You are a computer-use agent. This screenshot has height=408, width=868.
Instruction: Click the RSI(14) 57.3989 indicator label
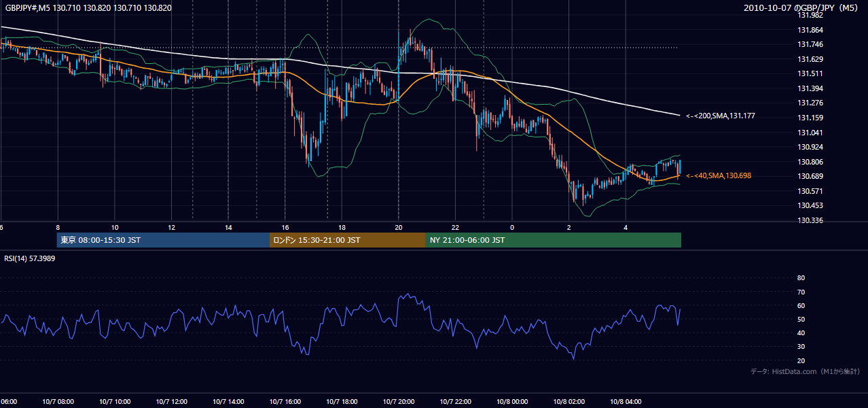click(29, 258)
